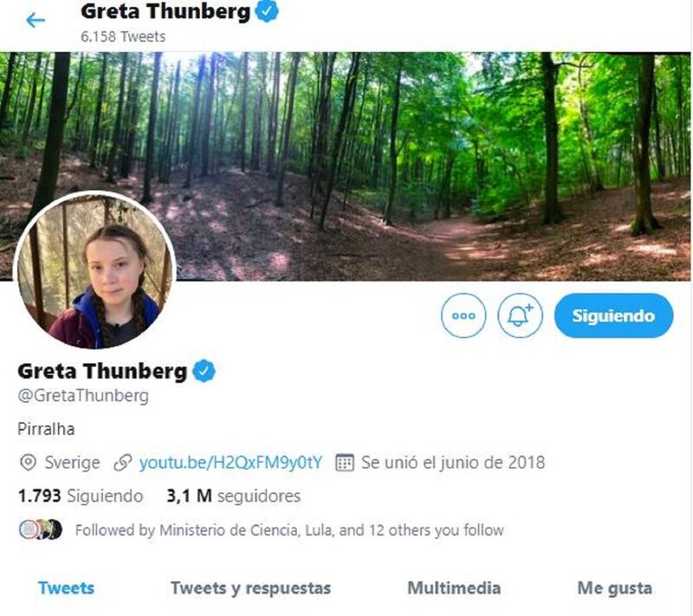The image size is (693, 616).
Task: Open the Tweets y respuestas tab
Action: [250, 588]
